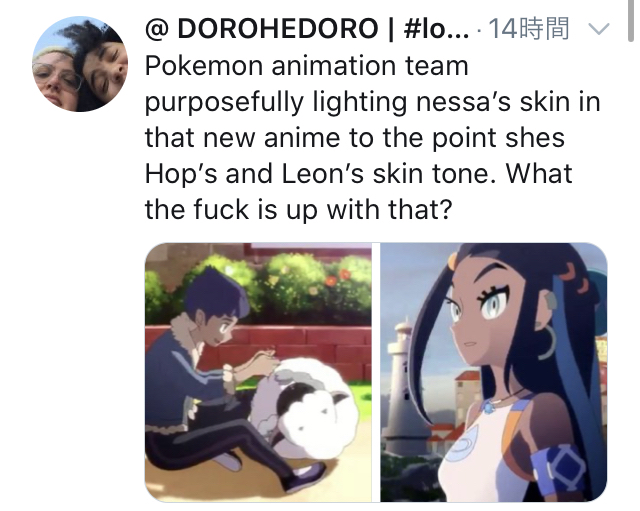Click the scrollbar at the right edge

(631, 20)
